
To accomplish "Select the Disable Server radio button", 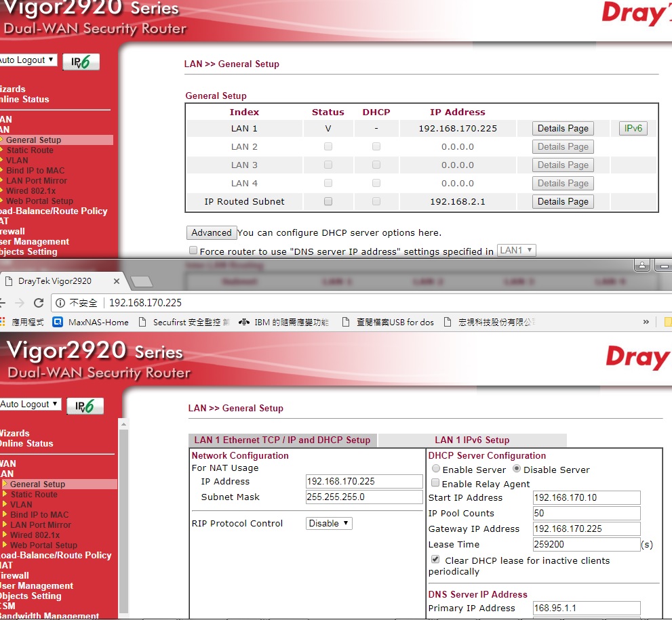I will 517,469.
